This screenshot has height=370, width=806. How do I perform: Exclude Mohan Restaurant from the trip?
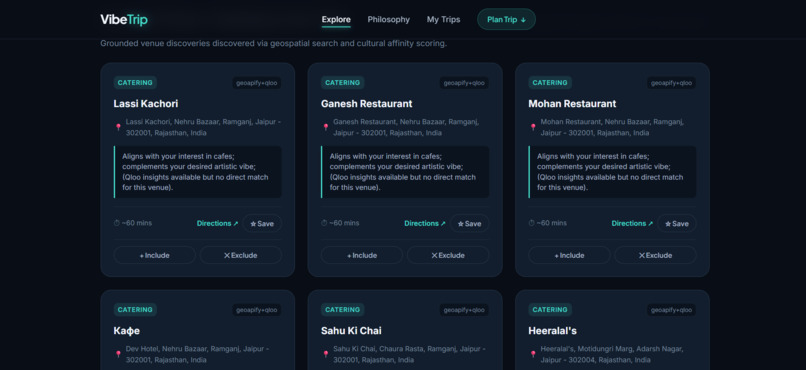tap(655, 255)
